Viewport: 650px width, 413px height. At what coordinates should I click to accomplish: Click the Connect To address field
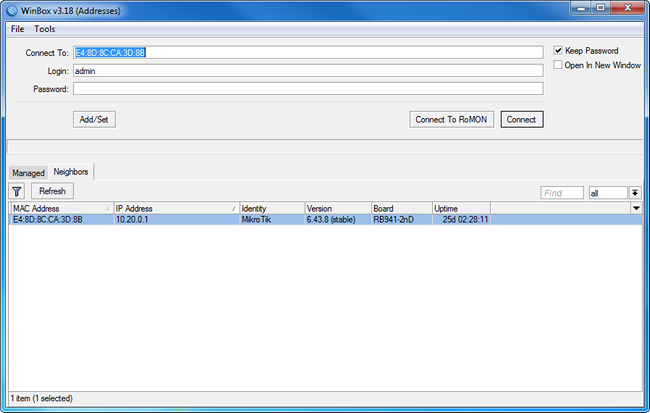(x=308, y=52)
